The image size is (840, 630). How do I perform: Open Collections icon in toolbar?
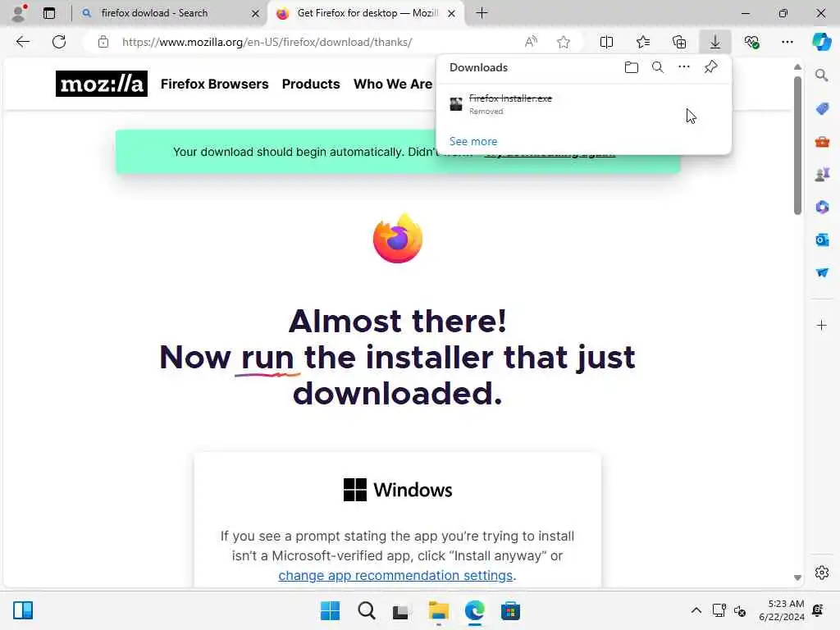click(x=679, y=42)
